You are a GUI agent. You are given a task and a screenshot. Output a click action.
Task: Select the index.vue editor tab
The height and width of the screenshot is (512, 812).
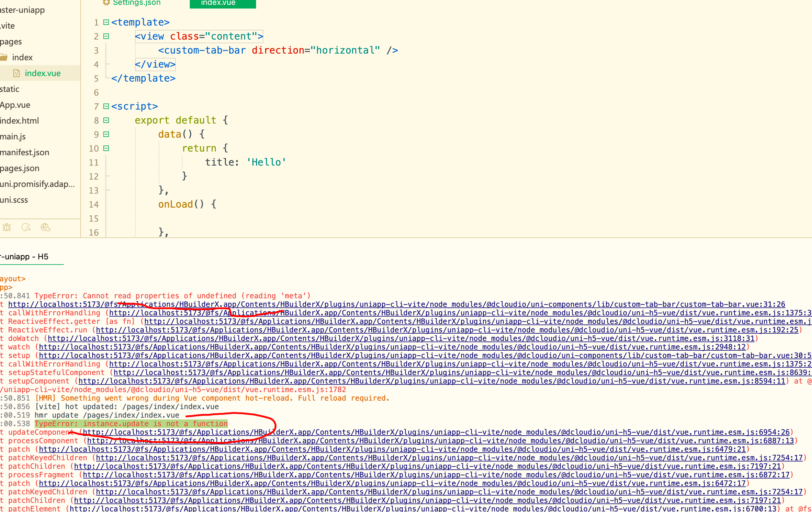223,3
